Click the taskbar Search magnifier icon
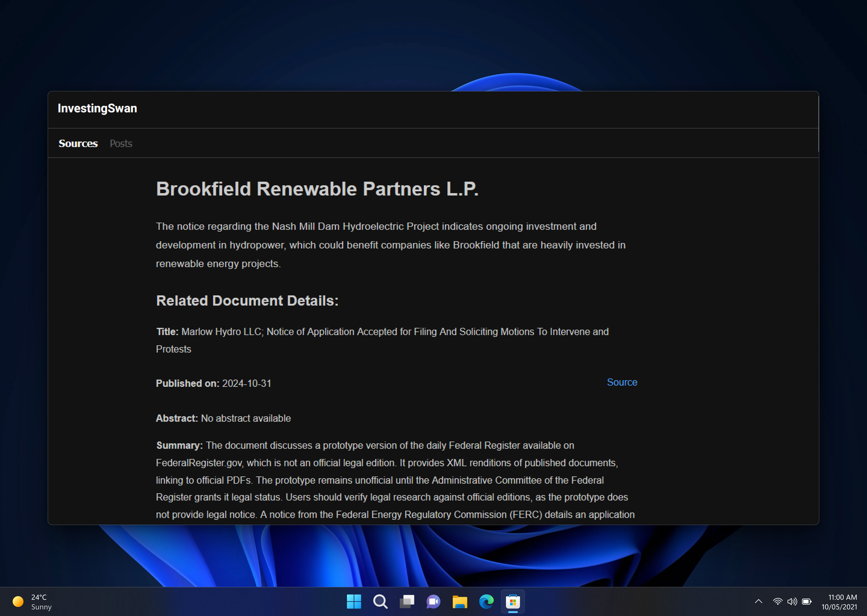 (380, 601)
